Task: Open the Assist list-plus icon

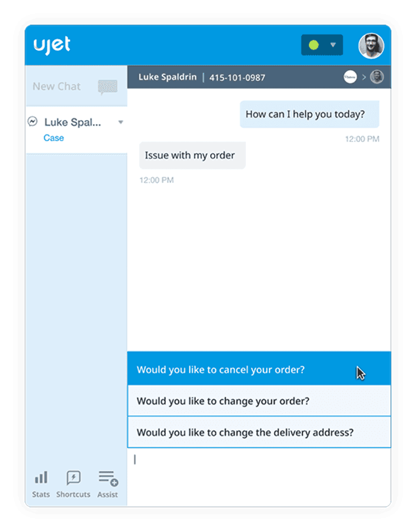Action: coord(108,478)
